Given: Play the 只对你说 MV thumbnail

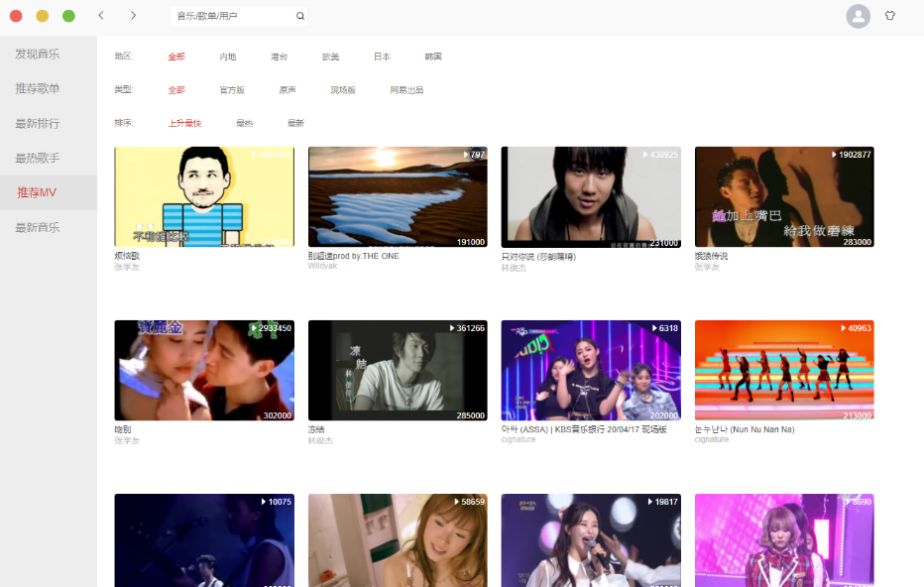Looking at the screenshot, I should pos(591,197).
